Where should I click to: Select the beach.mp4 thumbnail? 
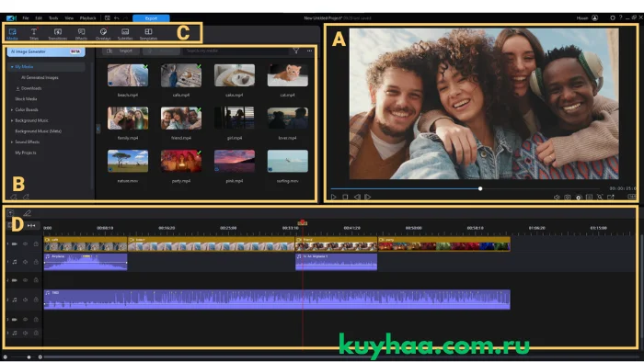[x=128, y=75]
